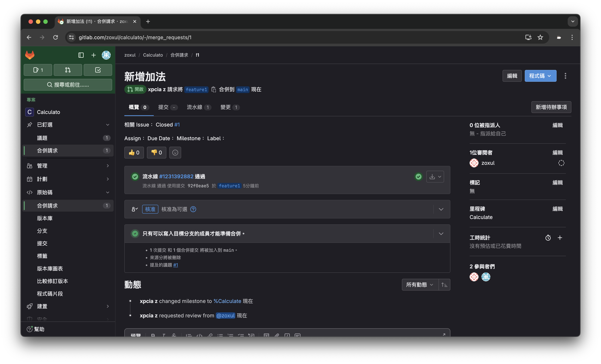Viewport: 601px width, 364px height.
Task: Expand the approval section chevron
Action: 441,209
